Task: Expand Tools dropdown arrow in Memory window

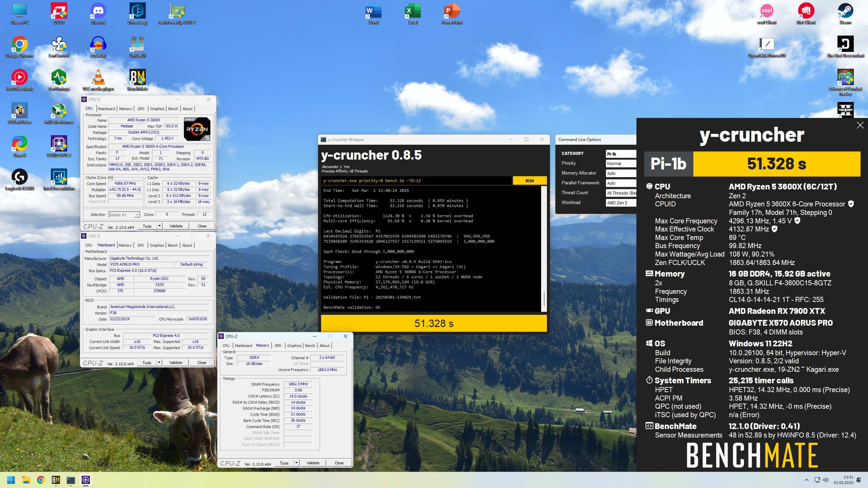Action: coord(296,463)
